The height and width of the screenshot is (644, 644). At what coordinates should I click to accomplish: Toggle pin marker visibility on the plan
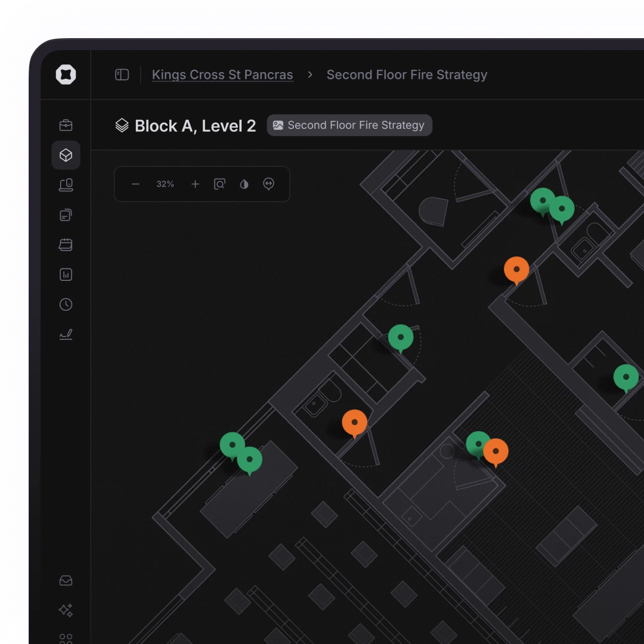(x=268, y=184)
